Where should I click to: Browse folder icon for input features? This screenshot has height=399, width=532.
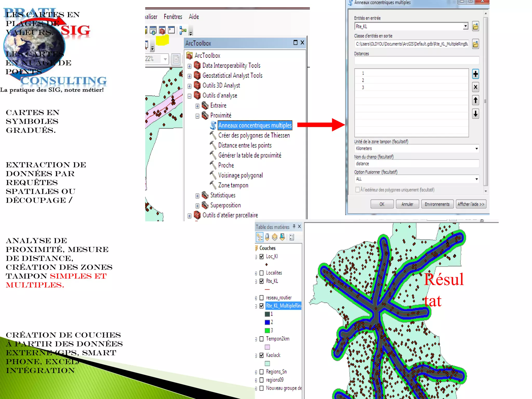475,26
